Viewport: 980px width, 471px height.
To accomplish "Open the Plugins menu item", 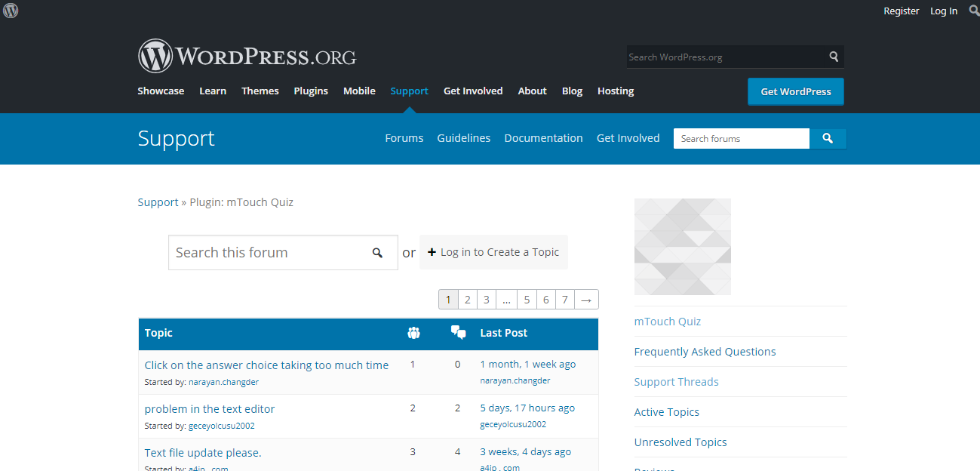I will (x=311, y=91).
